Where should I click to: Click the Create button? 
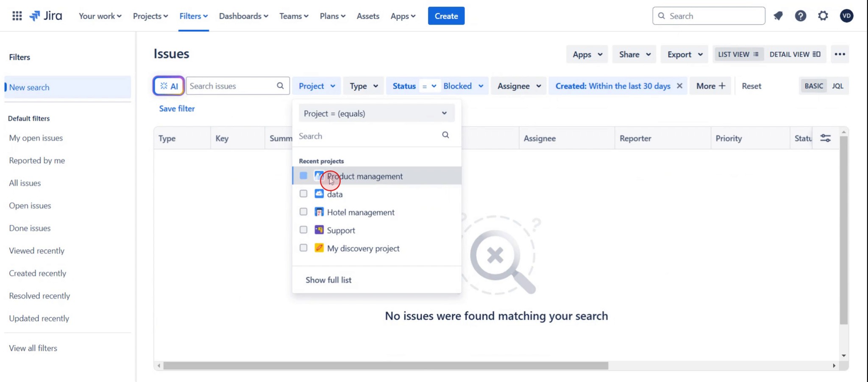[x=446, y=16]
